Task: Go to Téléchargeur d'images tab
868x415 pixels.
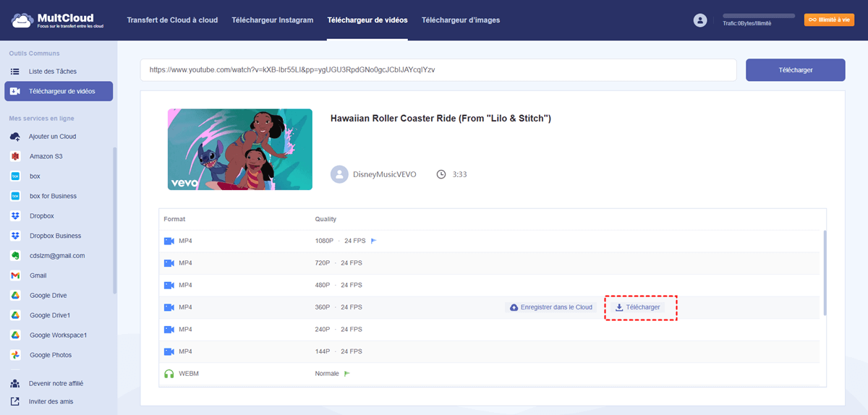Action: (x=461, y=20)
